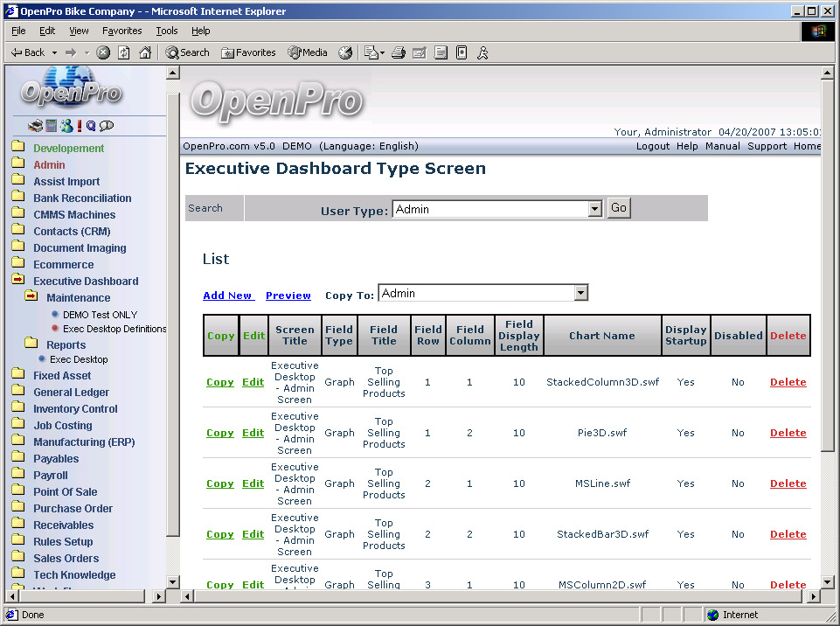Collapse the Executive Dashboard folder

coord(18,281)
